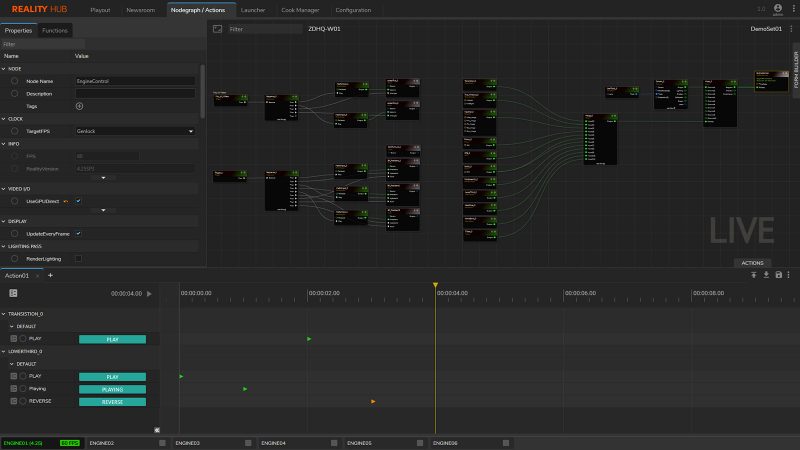800x450 pixels.
Task: Open the admin user account icon
Action: pos(778,8)
